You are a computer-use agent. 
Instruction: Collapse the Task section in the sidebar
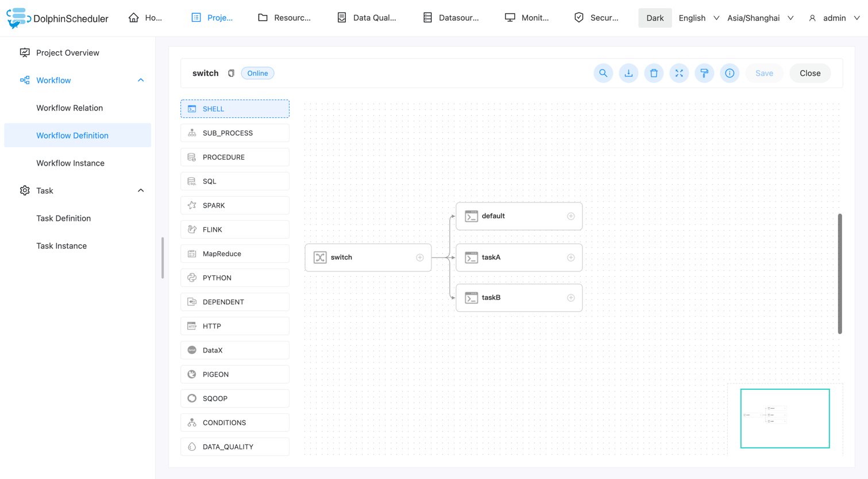click(141, 190)
